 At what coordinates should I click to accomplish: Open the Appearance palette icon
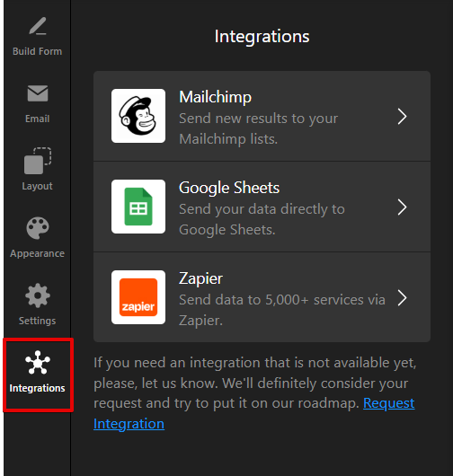point(38,228)
